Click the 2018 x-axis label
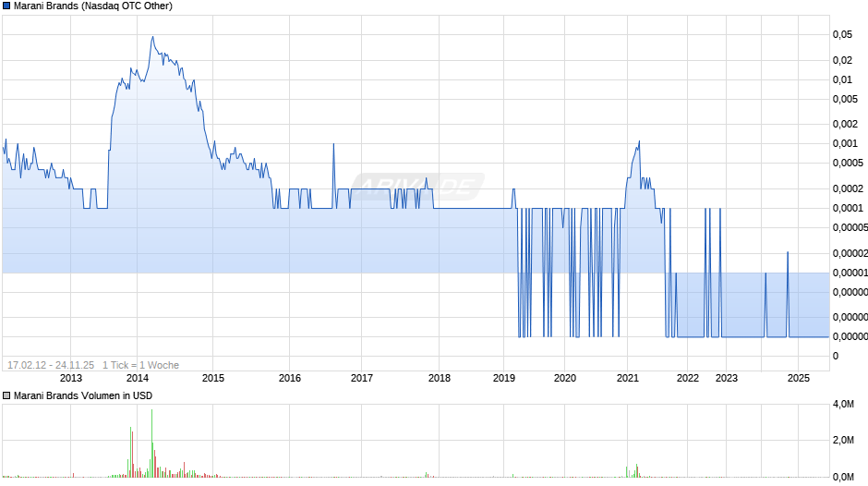 tap(439, 379)
